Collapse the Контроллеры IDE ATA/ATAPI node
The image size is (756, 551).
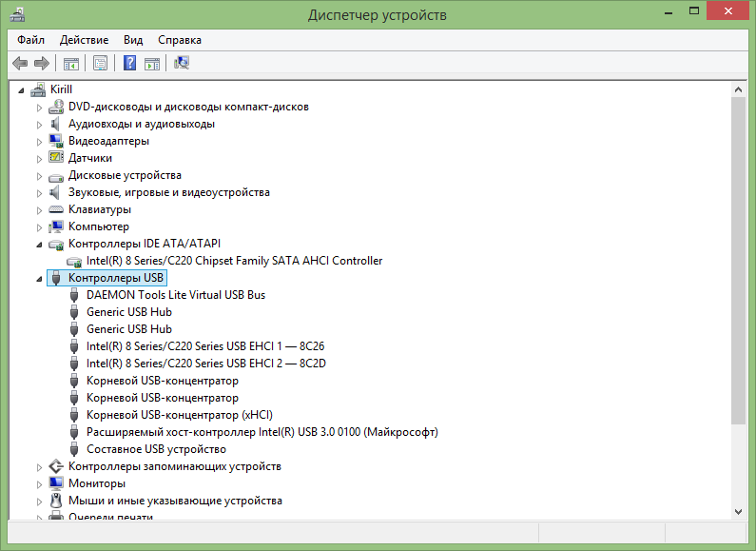pos(39,245)
